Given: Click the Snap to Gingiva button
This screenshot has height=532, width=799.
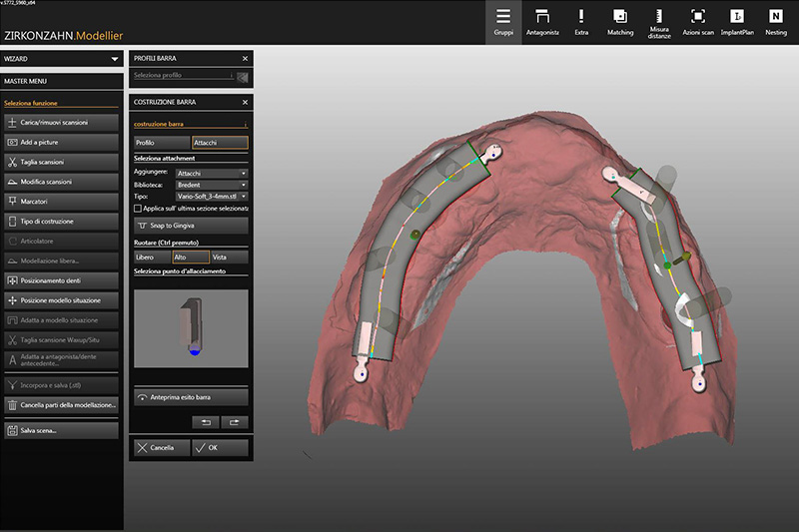Looking at the screenshot, I should coord(191,226).
